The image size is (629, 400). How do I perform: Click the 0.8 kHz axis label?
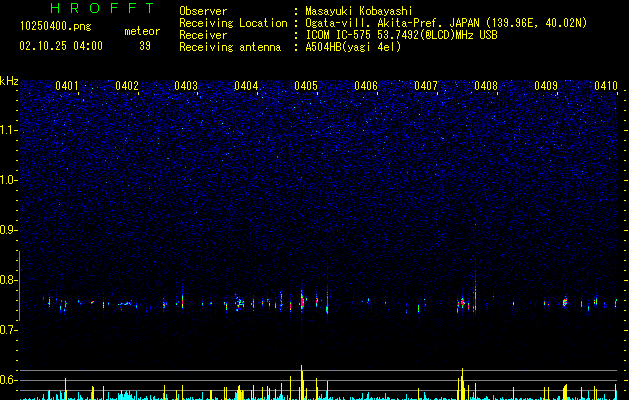(8, 280)
